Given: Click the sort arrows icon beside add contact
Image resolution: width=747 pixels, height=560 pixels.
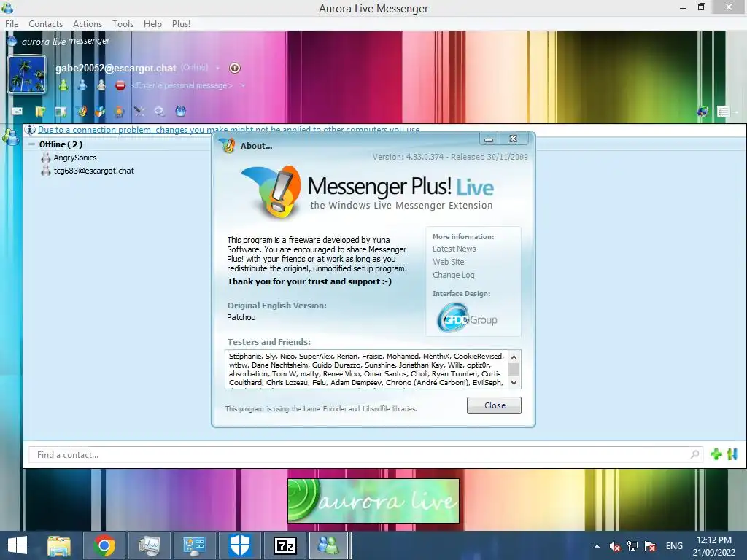Looking at the screenshot, I should (732, 454).
